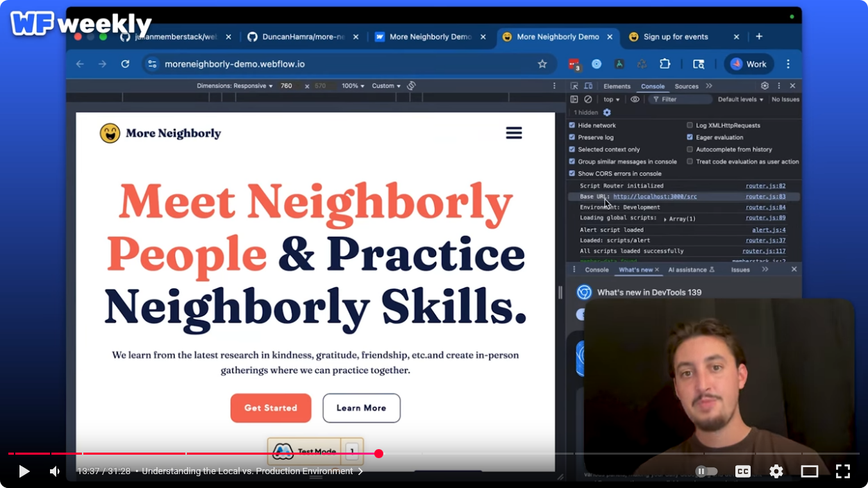Toggle closed captions with CC button
Screen dimensions: 868x488
pos(743,471)
